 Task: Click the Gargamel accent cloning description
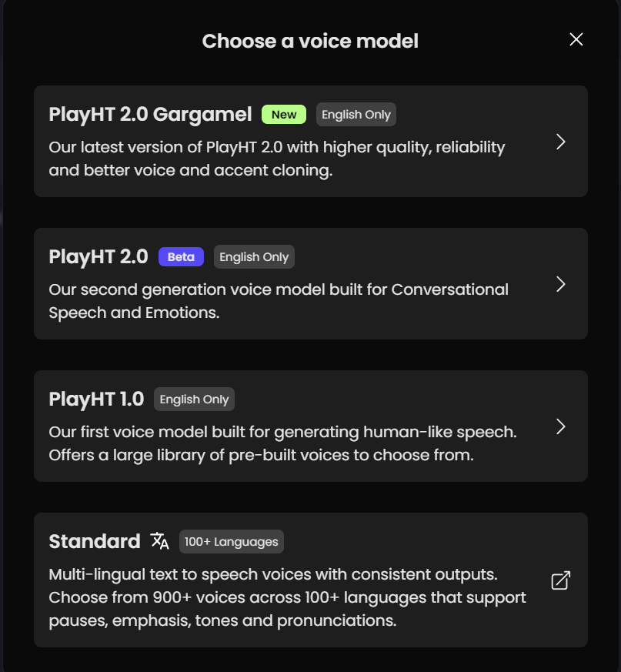click(277, 159)
